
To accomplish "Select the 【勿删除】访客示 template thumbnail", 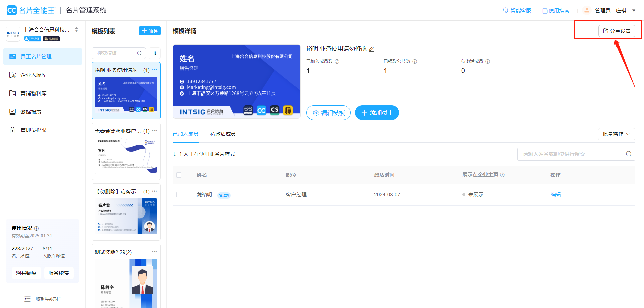I will 126,216.
